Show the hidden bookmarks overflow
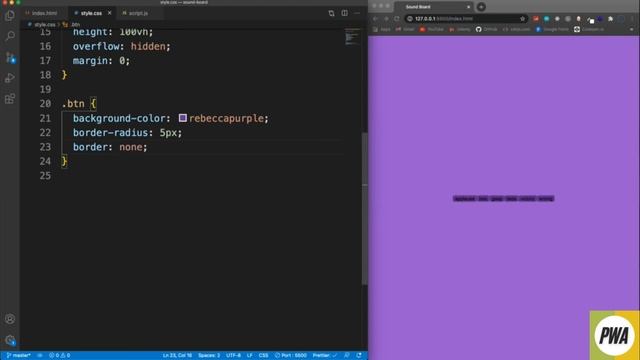640x360 pixels. (x=632, y=29)
